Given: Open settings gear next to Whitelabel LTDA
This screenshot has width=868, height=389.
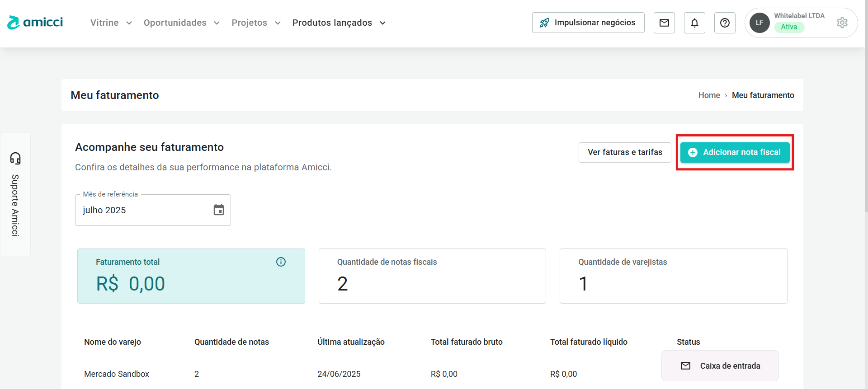Looking at the screenshot, I should click(842, 23).
